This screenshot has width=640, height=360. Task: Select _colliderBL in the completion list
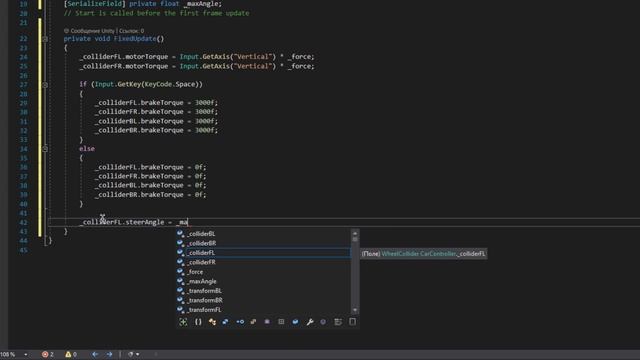[263, 234]
